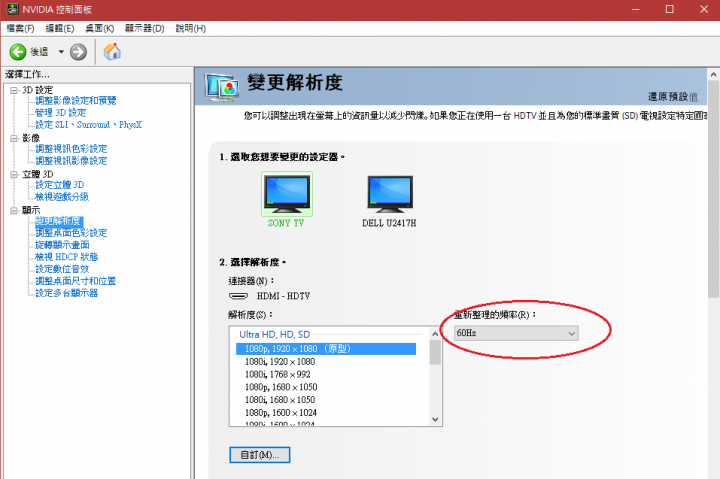The width and height of the screenshot is (720, 479).
Task: Click the HDMI connector icon
Action: point(238,296)
